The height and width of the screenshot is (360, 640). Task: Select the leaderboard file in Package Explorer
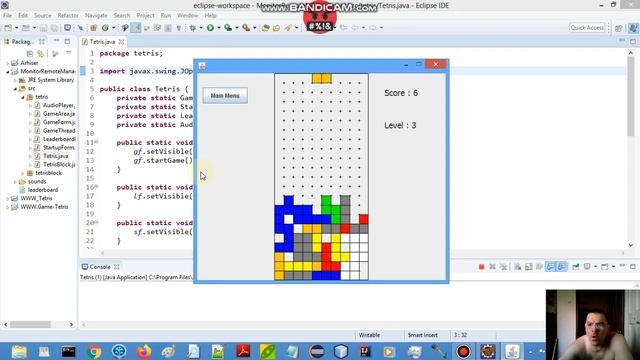39,190
